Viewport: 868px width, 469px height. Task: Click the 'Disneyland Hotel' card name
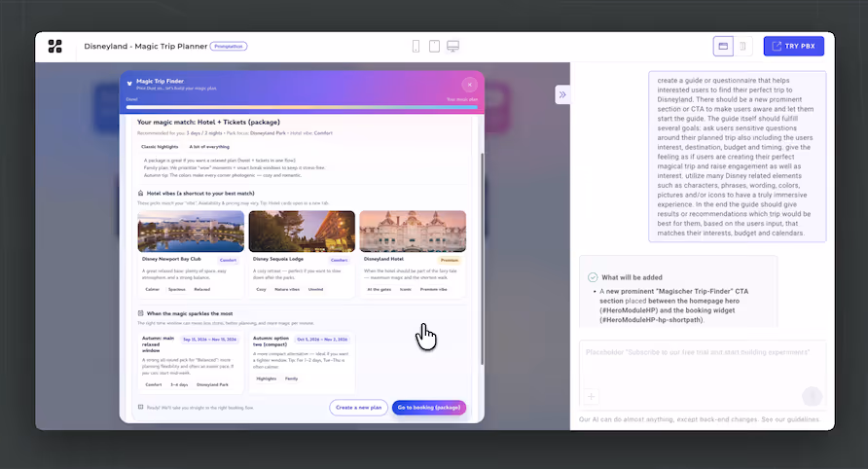click(383, 259)
